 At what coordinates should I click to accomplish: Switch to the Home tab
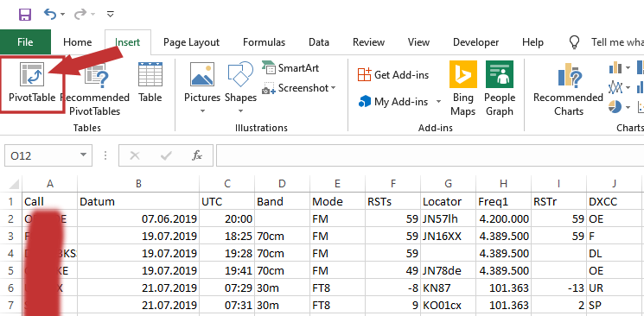[x=78, y=42]
